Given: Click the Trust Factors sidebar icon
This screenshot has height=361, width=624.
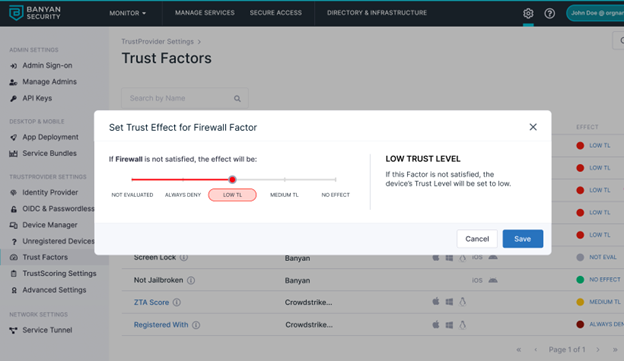Looking at the screenshot, I should pyautogui.click(x=14, y=258).
